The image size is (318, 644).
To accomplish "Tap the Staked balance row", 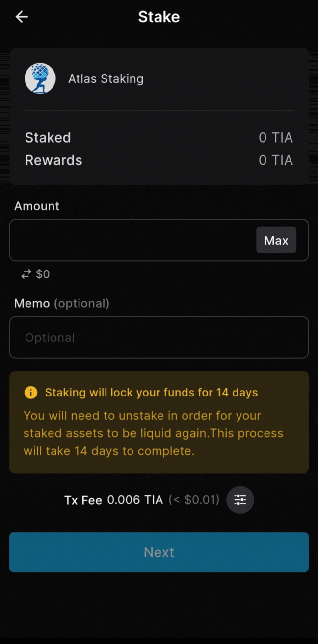I will pos(159,138).
